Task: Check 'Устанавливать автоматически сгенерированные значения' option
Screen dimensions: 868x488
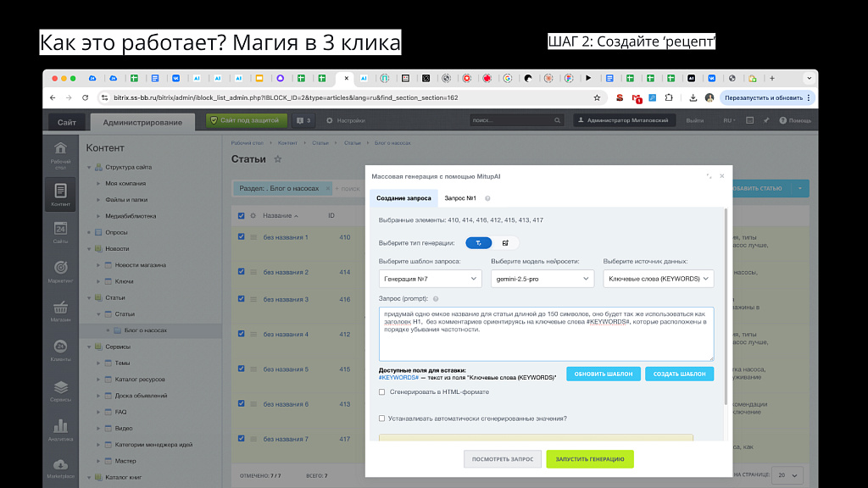Action: [x=382, y=419]
